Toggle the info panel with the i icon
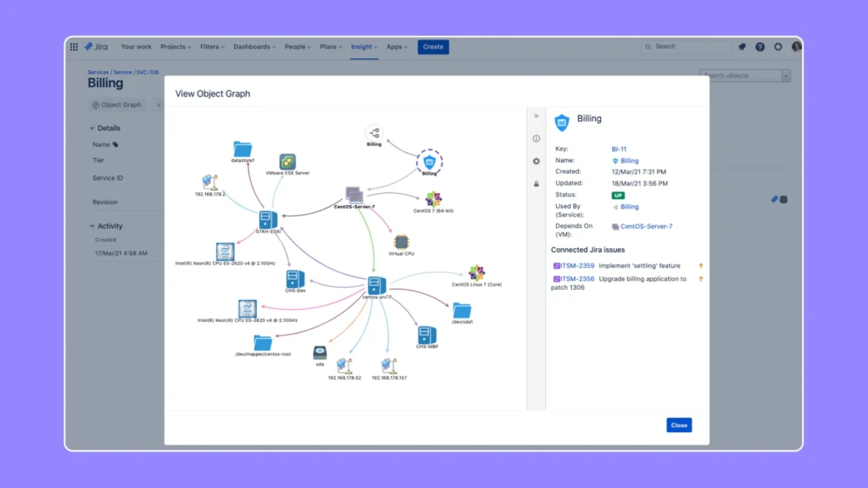 [536, 137]
